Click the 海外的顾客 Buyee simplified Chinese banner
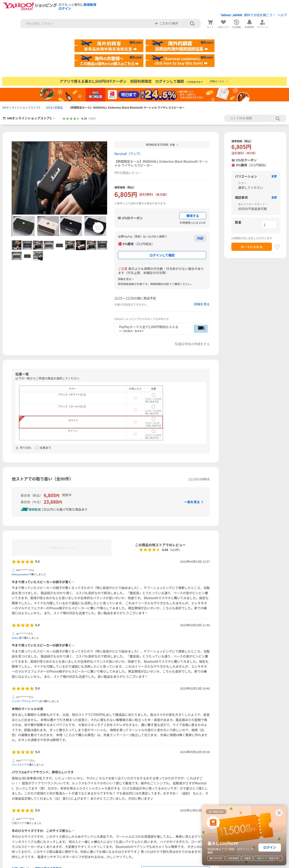Image resolution: width=289 pixels, height=868 pixels. tap(109, 46)
